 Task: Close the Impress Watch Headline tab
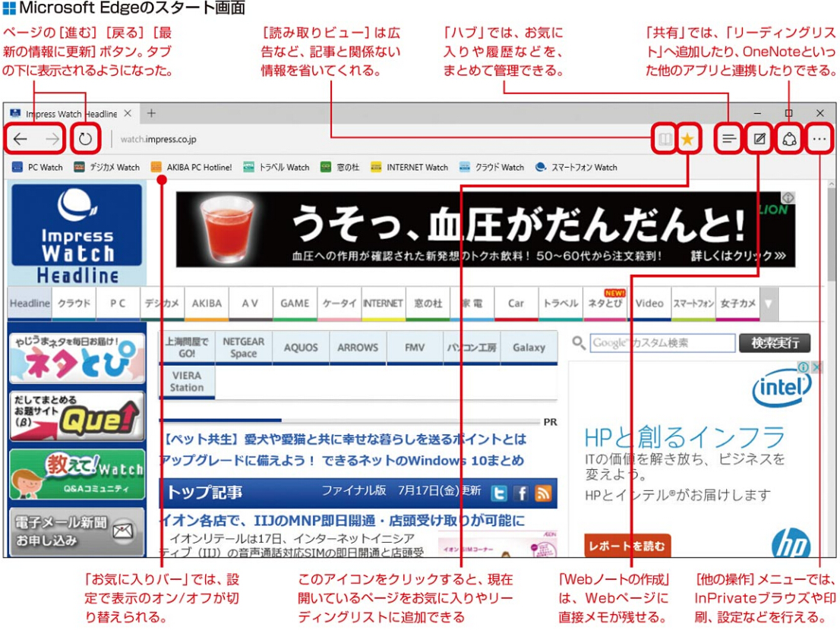click(128, 113)
